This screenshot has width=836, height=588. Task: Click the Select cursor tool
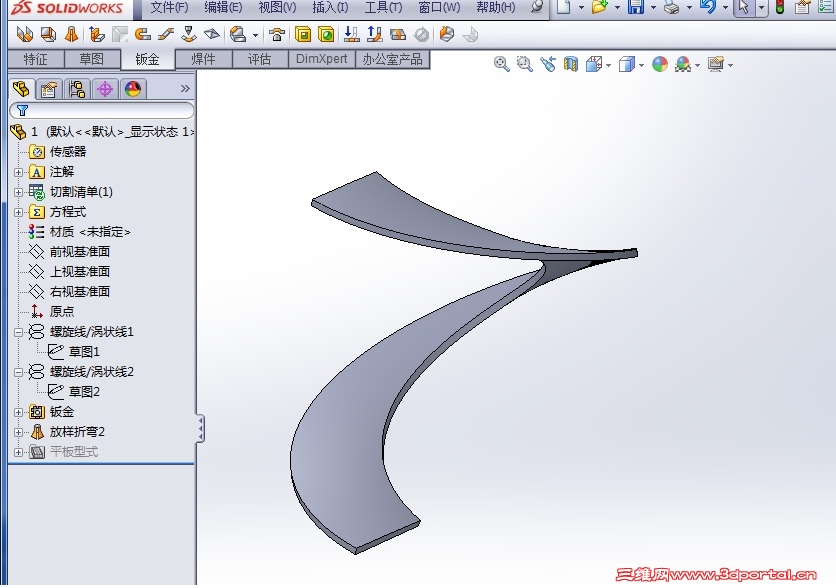tap(744, 7)
